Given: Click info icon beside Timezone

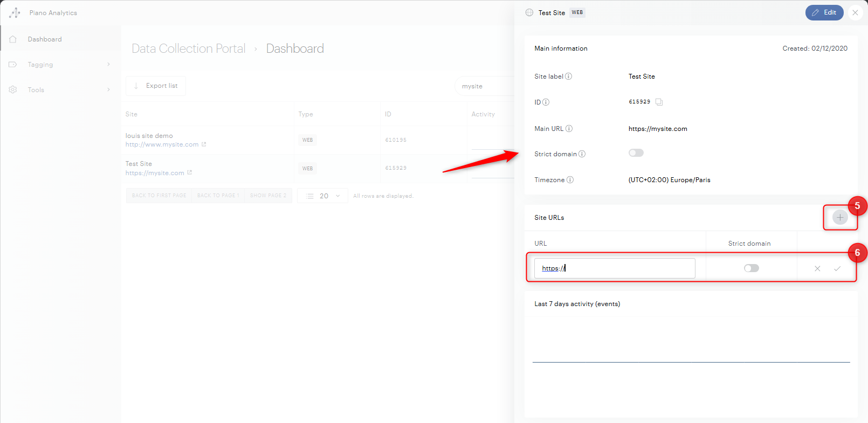Looking at the screenshot, I should click(570, 180).
